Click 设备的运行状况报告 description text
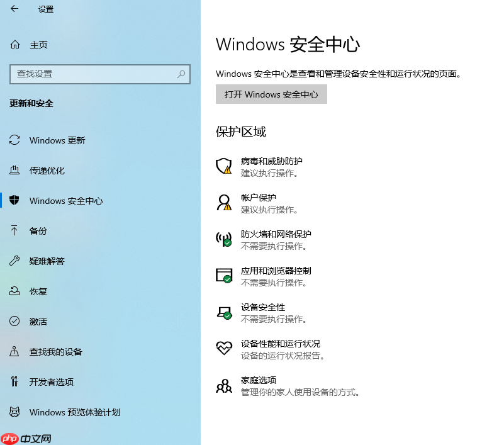The image size is (504, 445). click(x=283, y=356)
